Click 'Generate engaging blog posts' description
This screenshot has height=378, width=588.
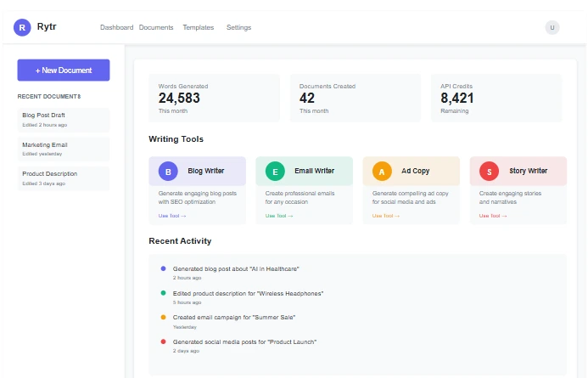pos(197,194)
